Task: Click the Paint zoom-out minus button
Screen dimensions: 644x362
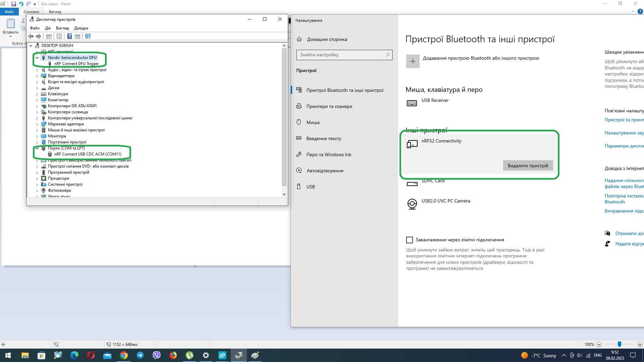Action: [599, 345]
